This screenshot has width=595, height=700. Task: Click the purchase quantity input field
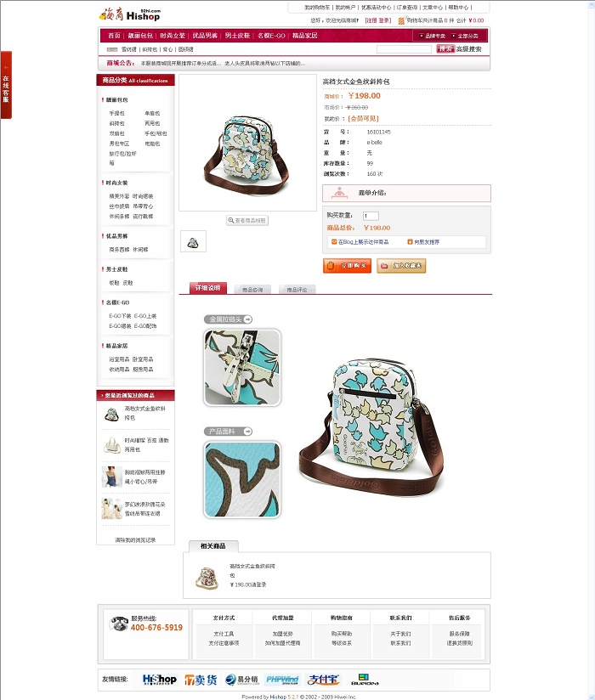tap(371, 216)
